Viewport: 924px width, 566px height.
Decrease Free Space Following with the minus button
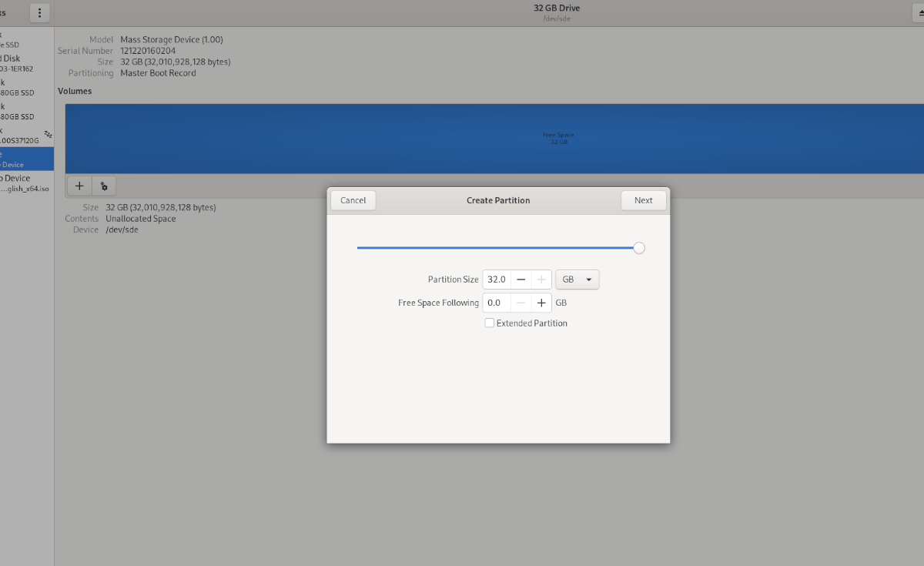(521, 303)
